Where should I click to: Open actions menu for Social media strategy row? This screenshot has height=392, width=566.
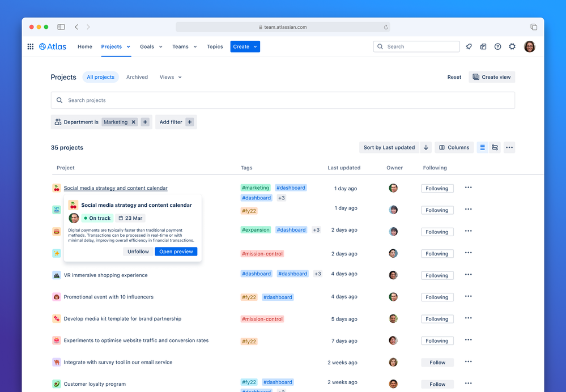(468, 188)
